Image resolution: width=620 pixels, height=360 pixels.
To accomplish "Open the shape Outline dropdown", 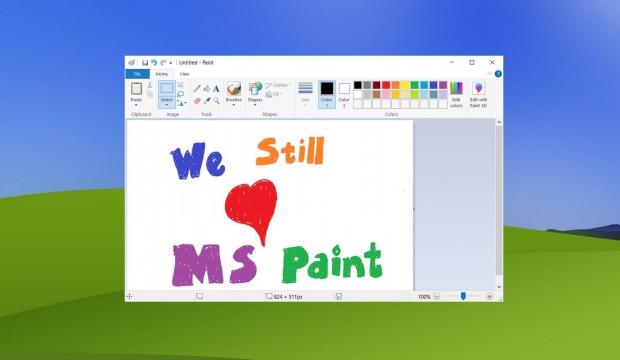I will pos(278,85).
